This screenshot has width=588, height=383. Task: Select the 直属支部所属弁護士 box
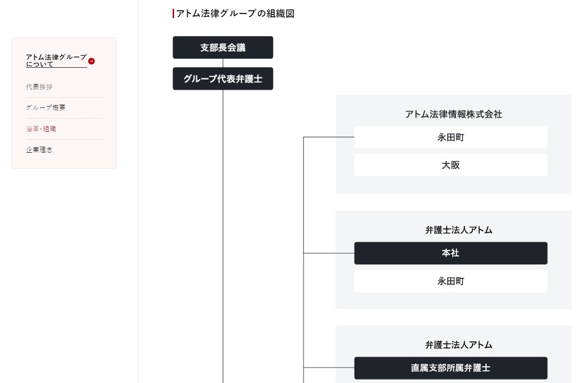point(450,368)
